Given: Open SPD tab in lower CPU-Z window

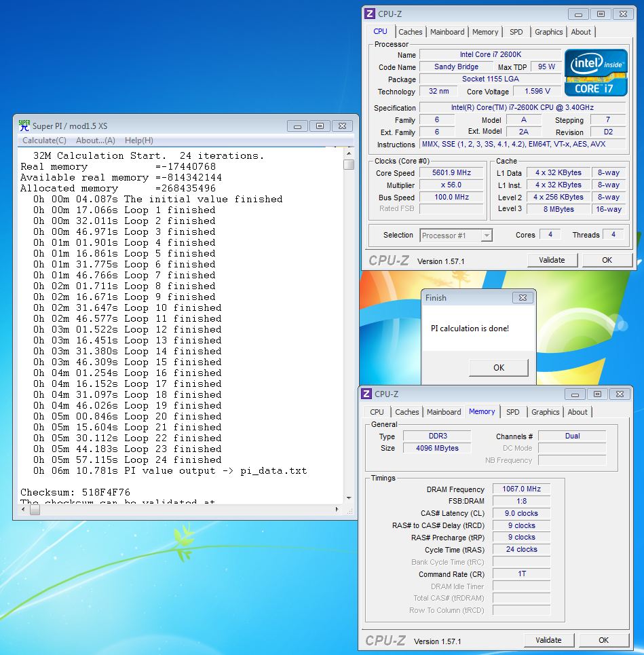Looking at the screenshot, I should coord(513,412).
